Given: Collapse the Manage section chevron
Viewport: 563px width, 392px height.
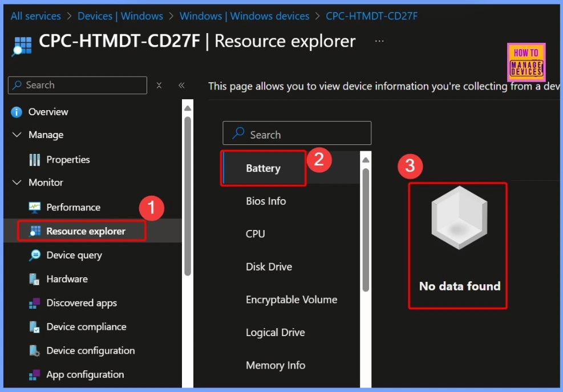Looking at the screenshot, I should point(17,135).
